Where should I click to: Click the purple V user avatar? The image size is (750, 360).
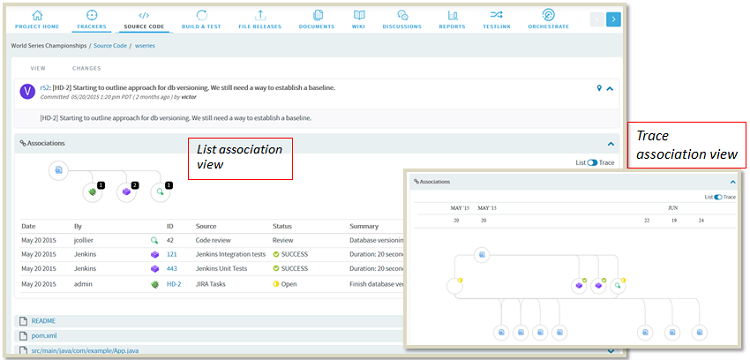click(27, 91)
